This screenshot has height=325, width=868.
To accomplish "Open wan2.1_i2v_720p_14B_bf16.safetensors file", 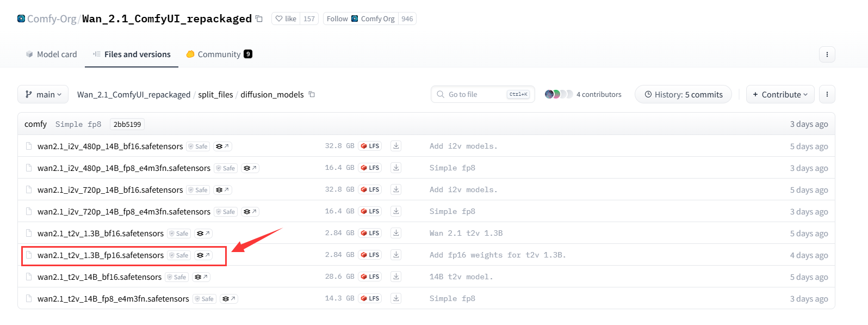I will [x=110, y=189].
